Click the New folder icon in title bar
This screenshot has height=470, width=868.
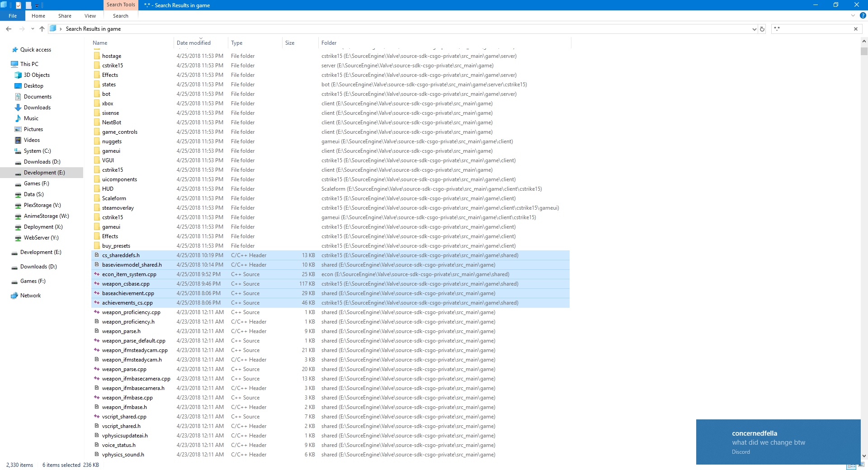pos(28,5)
